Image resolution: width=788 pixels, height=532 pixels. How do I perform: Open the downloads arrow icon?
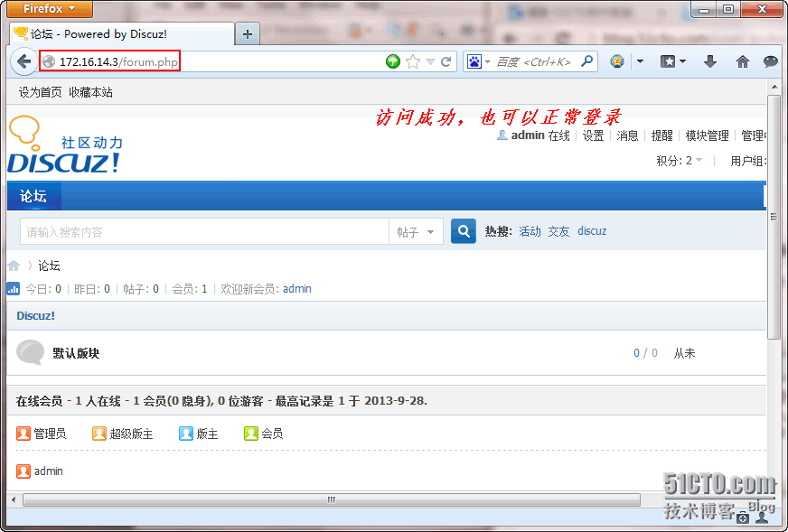pos(709,61)
